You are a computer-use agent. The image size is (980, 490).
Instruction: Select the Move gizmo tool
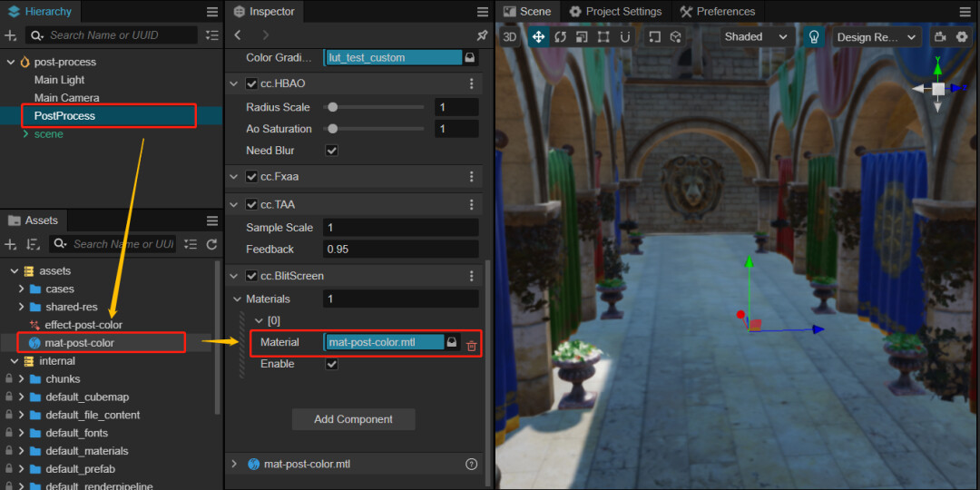coord(538,37)
